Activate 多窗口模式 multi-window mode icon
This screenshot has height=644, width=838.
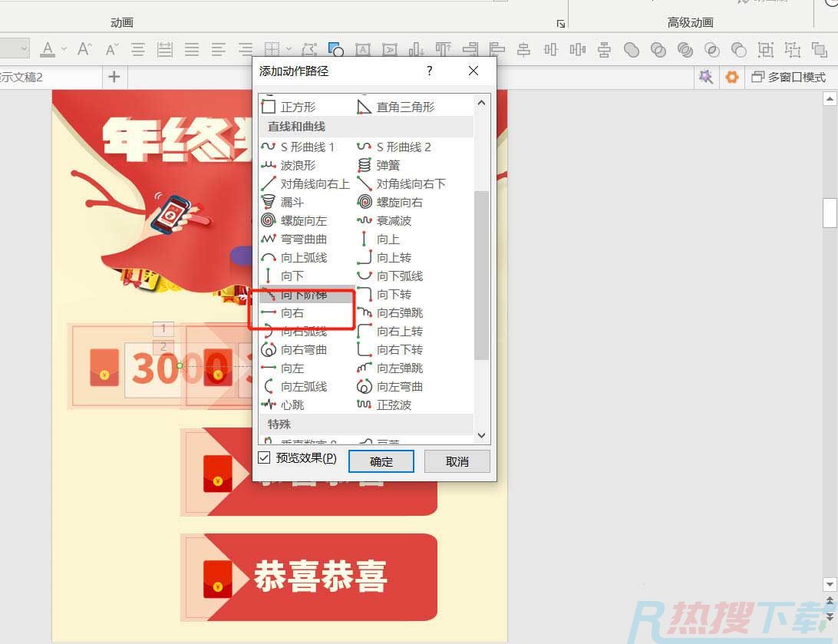(790, 77)
